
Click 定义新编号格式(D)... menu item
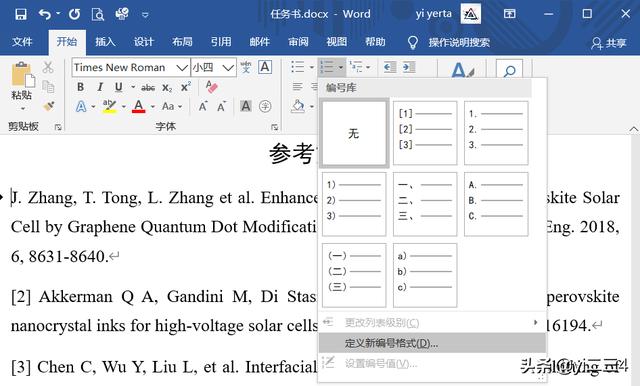(x=432, y=343)
